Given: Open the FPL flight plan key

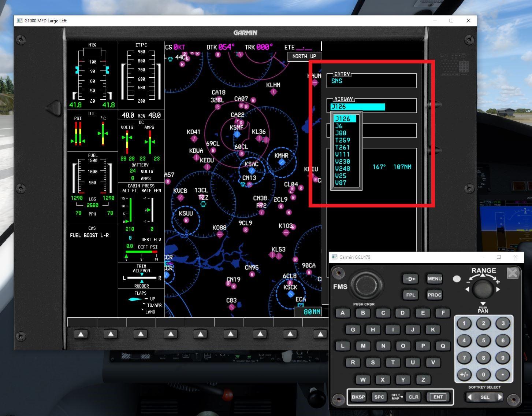Looking at the screenshot, I should (410, 295).
